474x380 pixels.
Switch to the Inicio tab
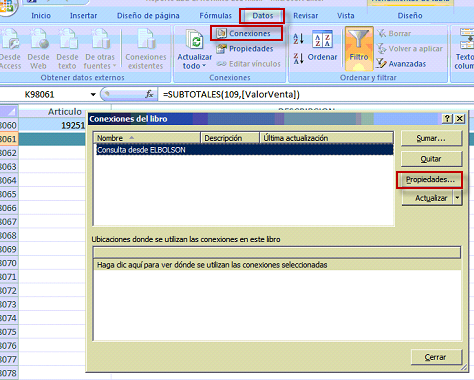[41, 16]
